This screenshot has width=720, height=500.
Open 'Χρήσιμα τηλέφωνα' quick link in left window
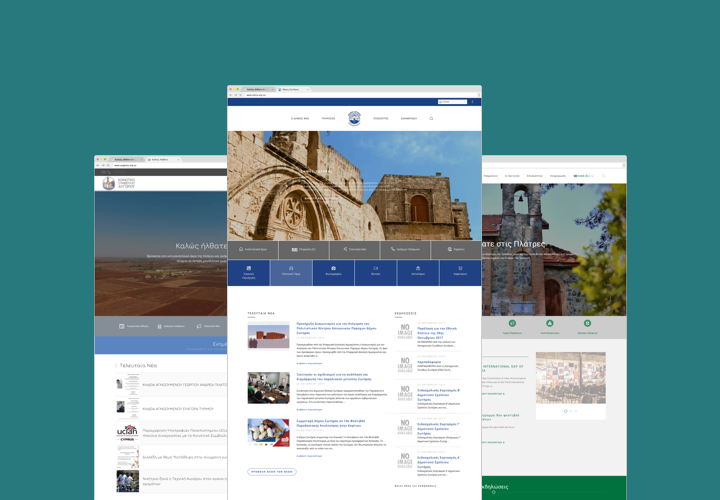point(171,326)
